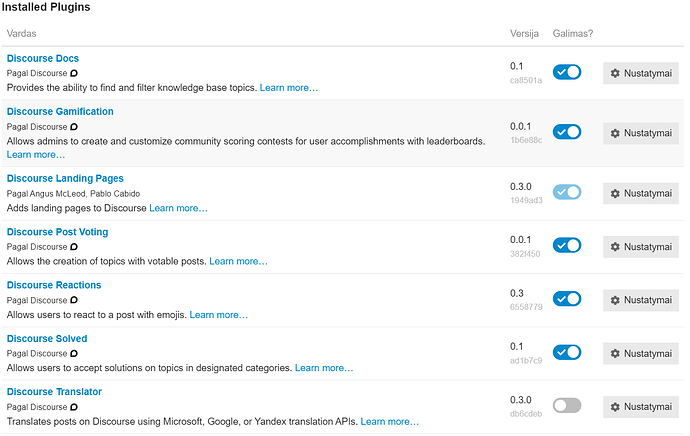Image resolution: width=690 pixels, height=436 pixels.
Task: Disable the Discourse Solved plugin toggle
Action: [x=567, y=352]
